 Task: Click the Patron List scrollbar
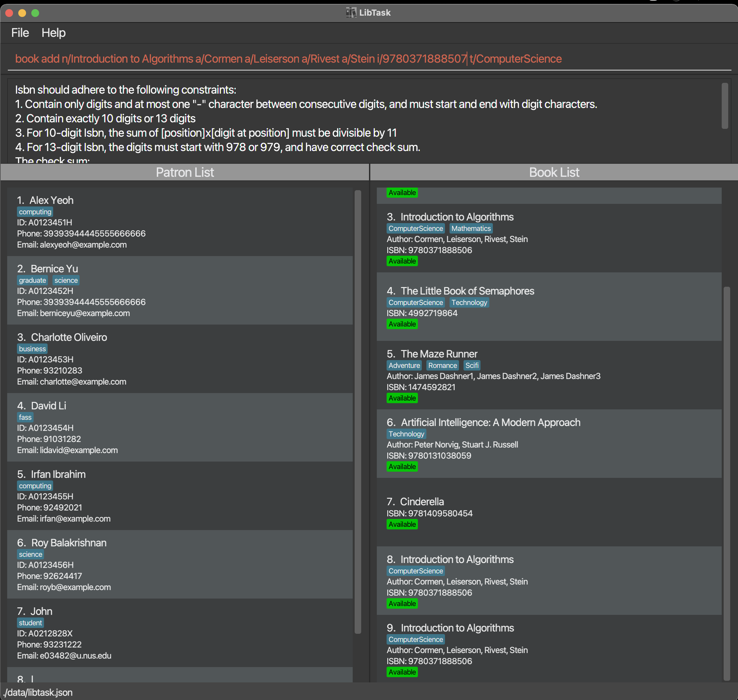[357, 410]
